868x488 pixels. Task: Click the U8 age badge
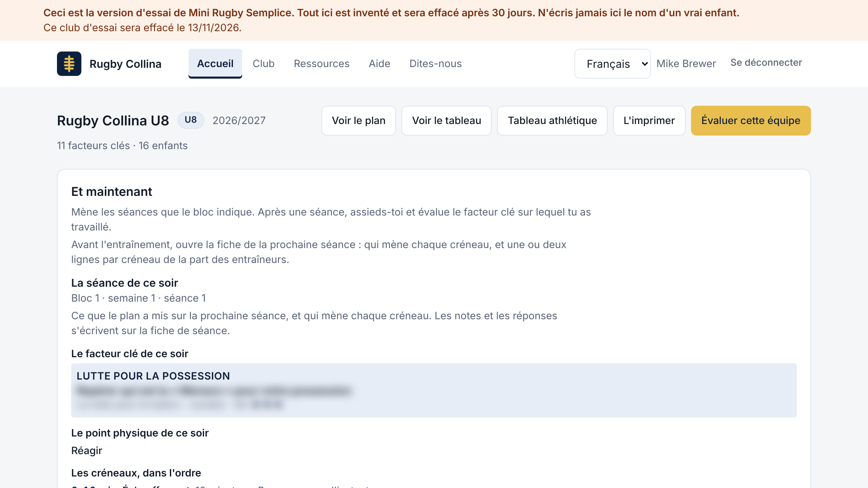pyautogui.click(x=191, y=120)
